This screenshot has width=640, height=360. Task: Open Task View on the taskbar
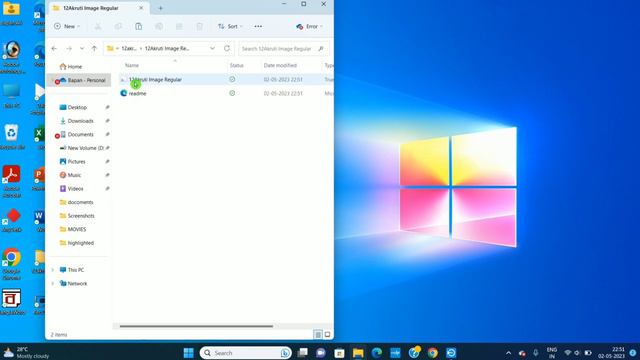point(302,353)
